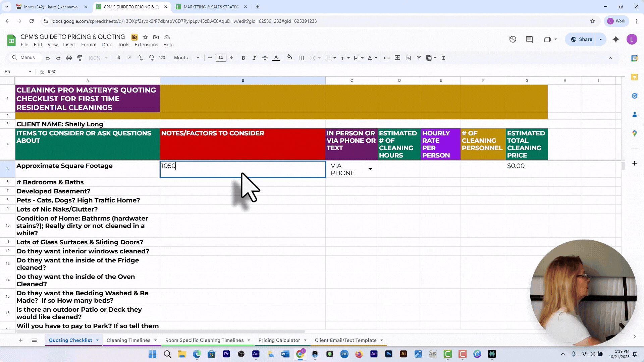Expand the VIA PHONE cell dropdown
The width and height of the screenshot is (644, 362).
[x=370, y=169]
